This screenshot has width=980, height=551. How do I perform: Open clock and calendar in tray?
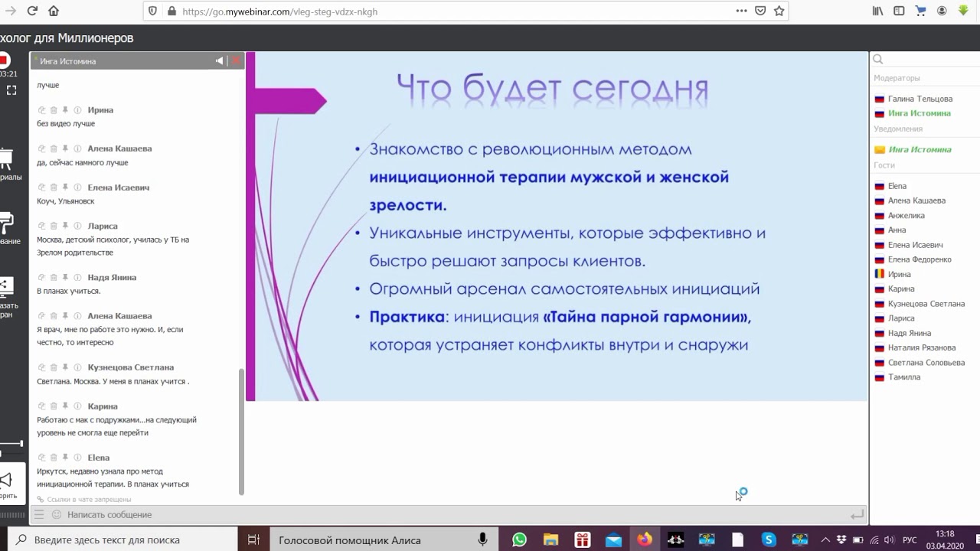coord(945,540)
